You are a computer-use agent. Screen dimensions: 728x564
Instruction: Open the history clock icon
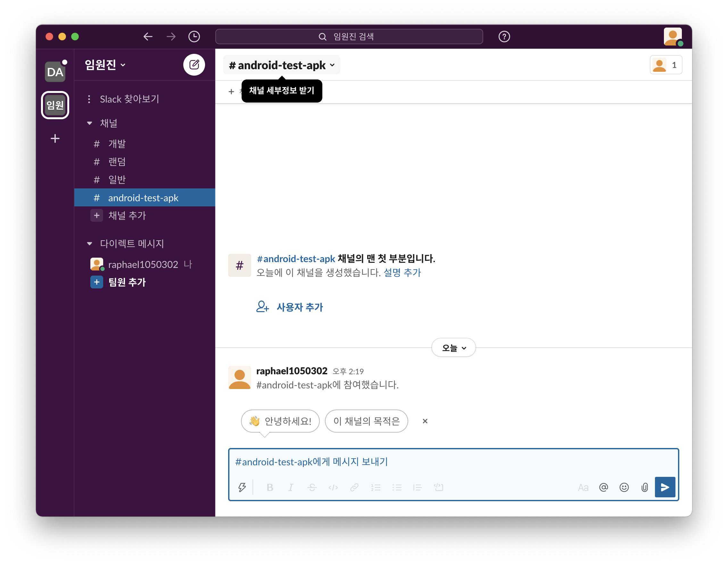(x=194, y=36)
